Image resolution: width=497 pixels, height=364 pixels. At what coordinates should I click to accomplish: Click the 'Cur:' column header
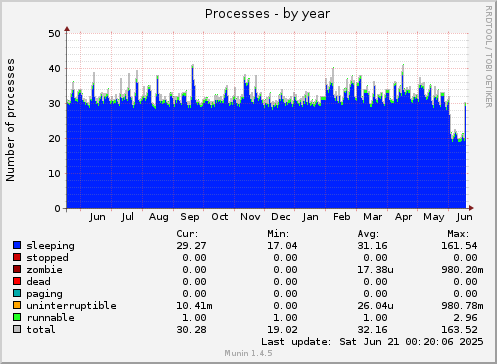click(187, 234)
